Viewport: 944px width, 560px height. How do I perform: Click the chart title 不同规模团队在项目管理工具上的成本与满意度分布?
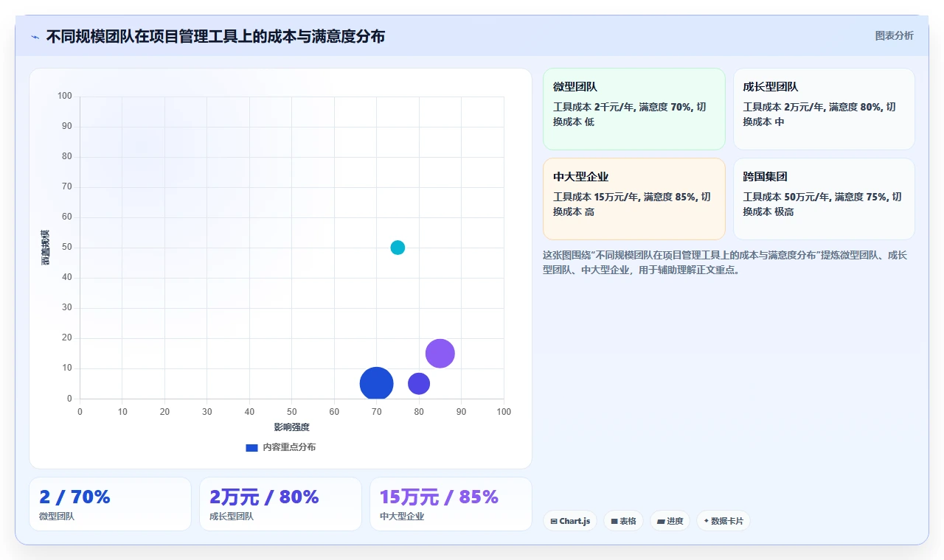(215, 36)
